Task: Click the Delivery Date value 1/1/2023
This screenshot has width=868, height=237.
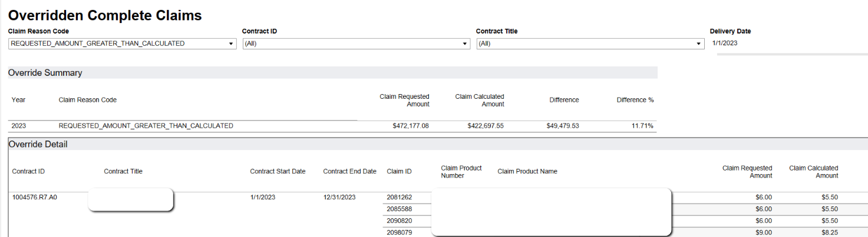Action: tap(725, 43)
